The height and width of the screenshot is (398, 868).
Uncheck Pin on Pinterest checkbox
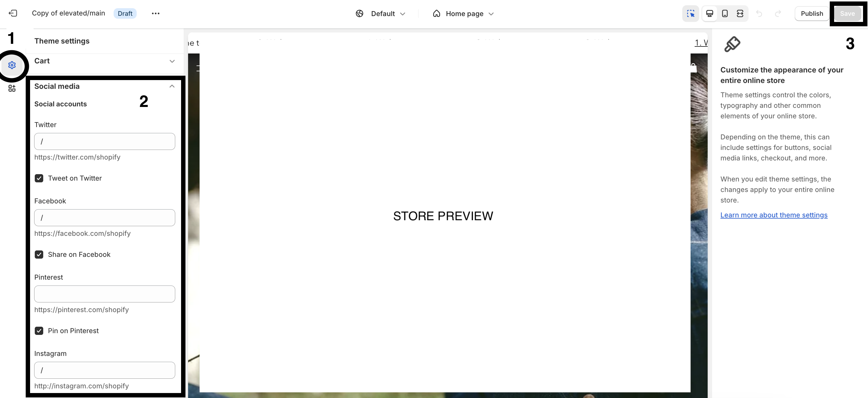click(39, 330)
